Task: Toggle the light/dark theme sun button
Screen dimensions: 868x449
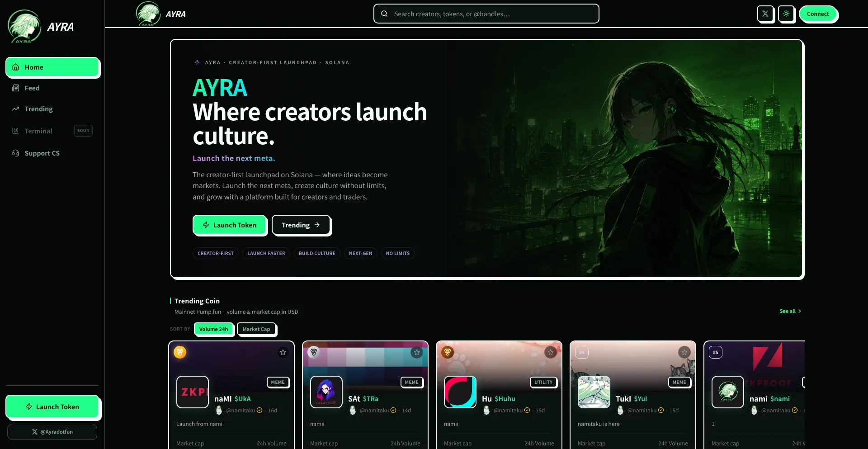Action: tap(786, 14)
